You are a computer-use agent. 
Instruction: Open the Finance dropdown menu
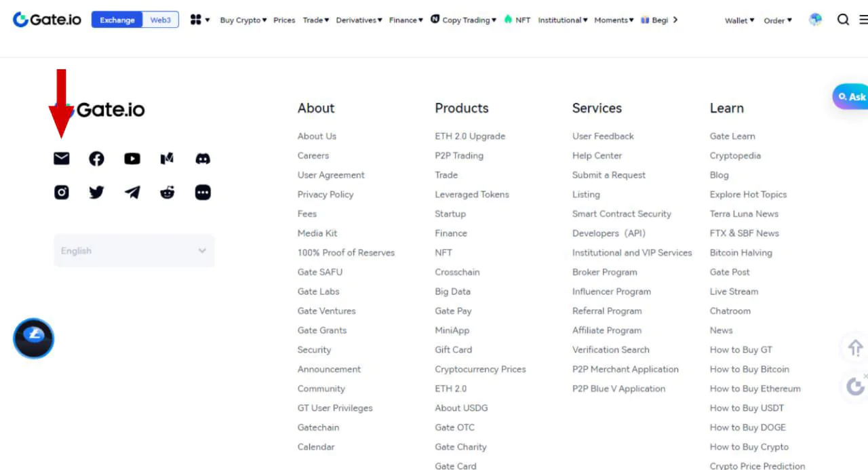(x=406, y=20)
